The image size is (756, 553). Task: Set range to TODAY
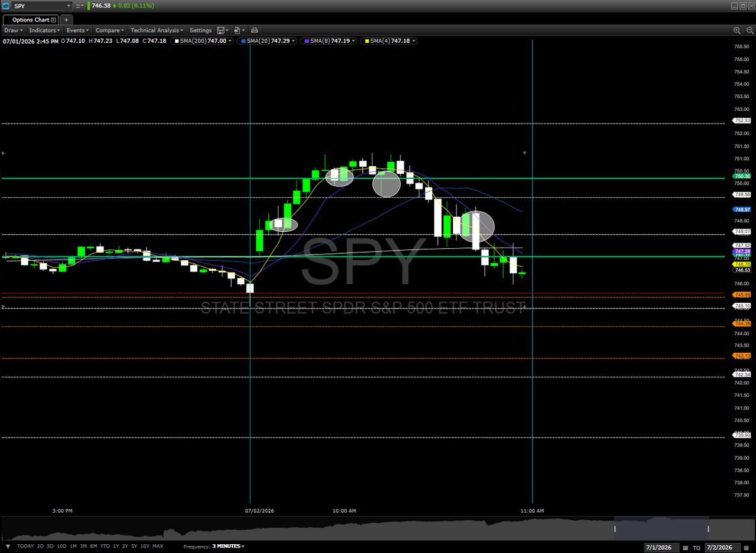click(x=25, y=546)
